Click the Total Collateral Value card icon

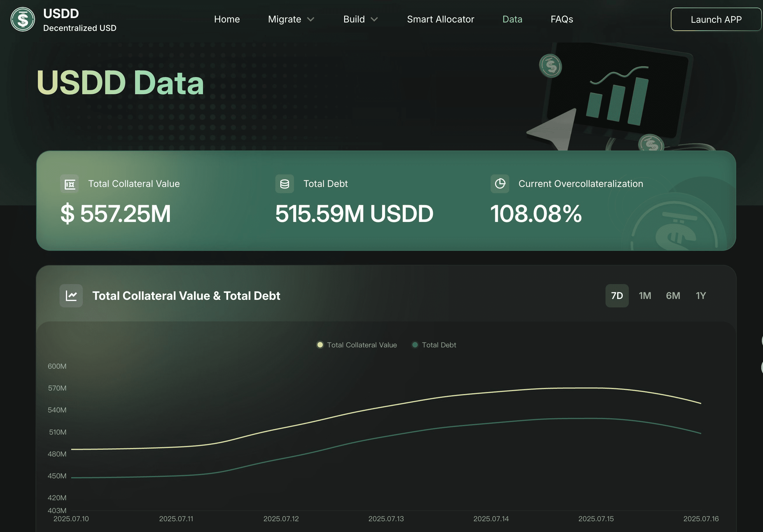pos(69,184)
